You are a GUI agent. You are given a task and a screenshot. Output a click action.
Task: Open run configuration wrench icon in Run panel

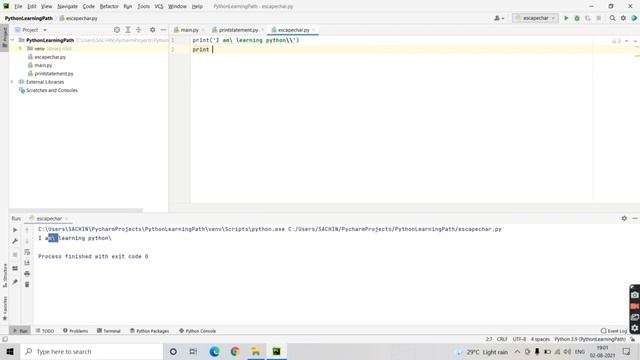click(15, 241)
